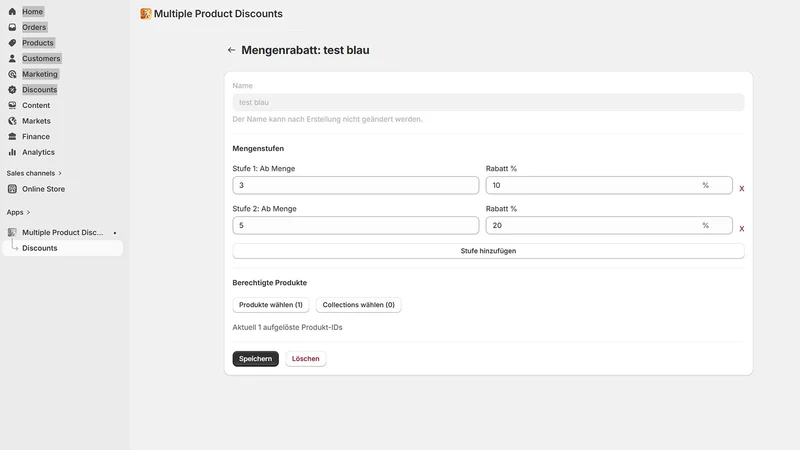Save with the Speichern button
800x450 pixels.
point(256,359)
